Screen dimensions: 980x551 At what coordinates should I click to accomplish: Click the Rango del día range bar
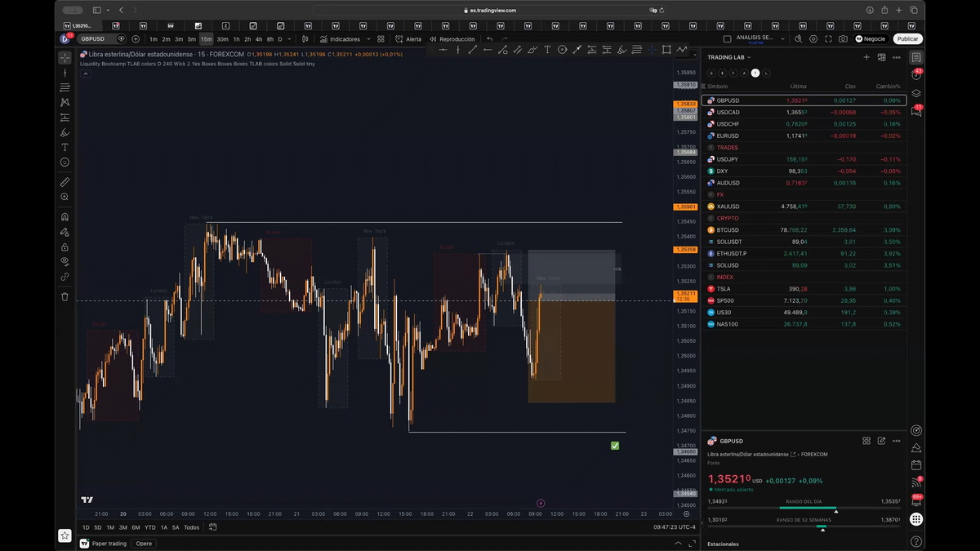coord(804,507)
